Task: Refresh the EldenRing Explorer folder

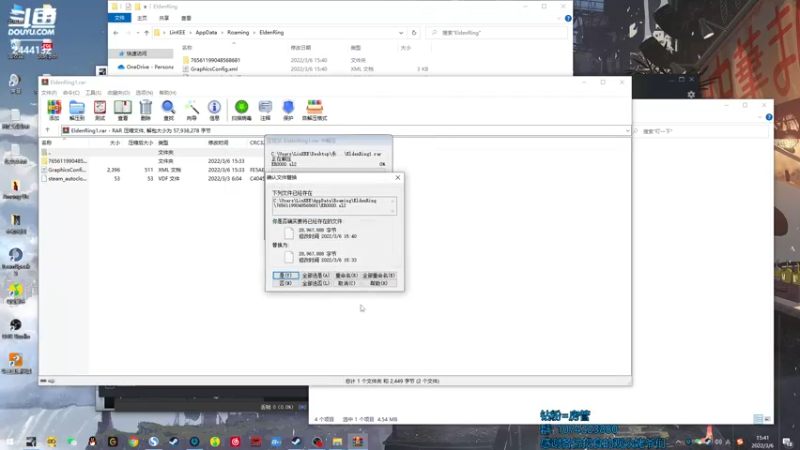Action: pyautogui.click(x=414, y=33)
